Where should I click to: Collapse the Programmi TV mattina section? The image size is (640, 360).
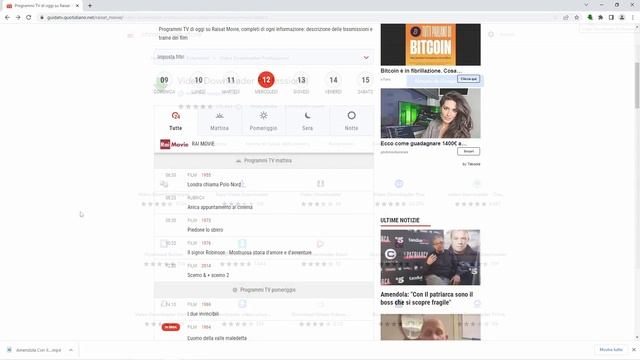[x=264, y=161]
